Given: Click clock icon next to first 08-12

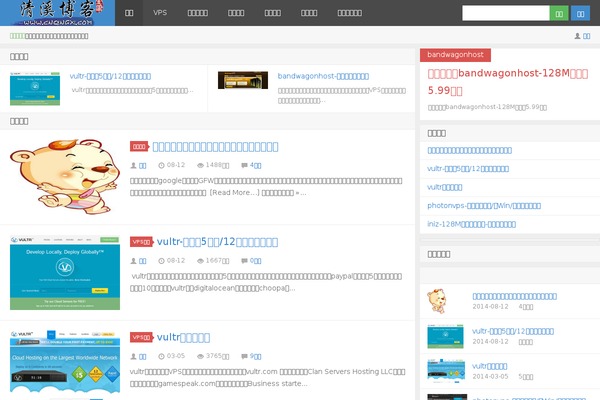Looking at the screenshot, I should 161,165.
